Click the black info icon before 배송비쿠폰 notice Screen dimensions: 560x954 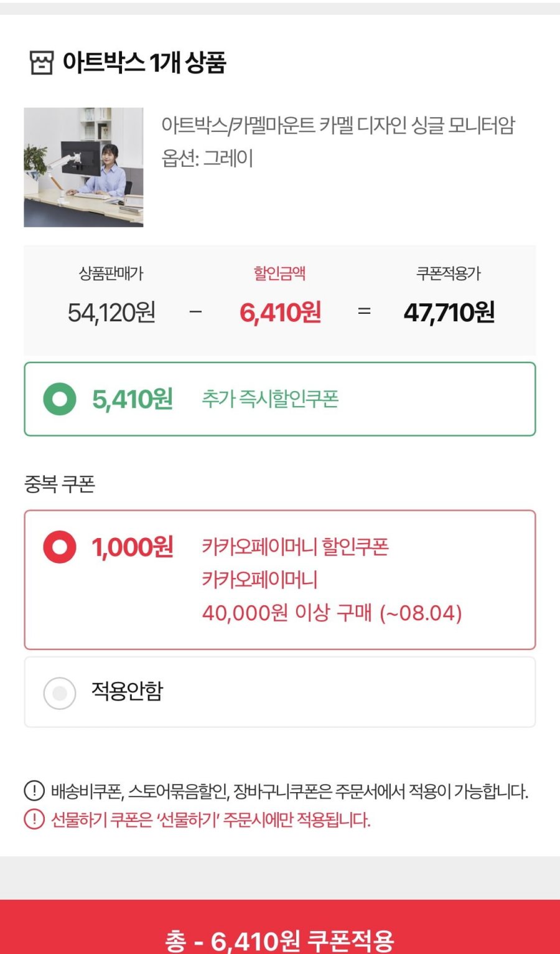point(34,791)
